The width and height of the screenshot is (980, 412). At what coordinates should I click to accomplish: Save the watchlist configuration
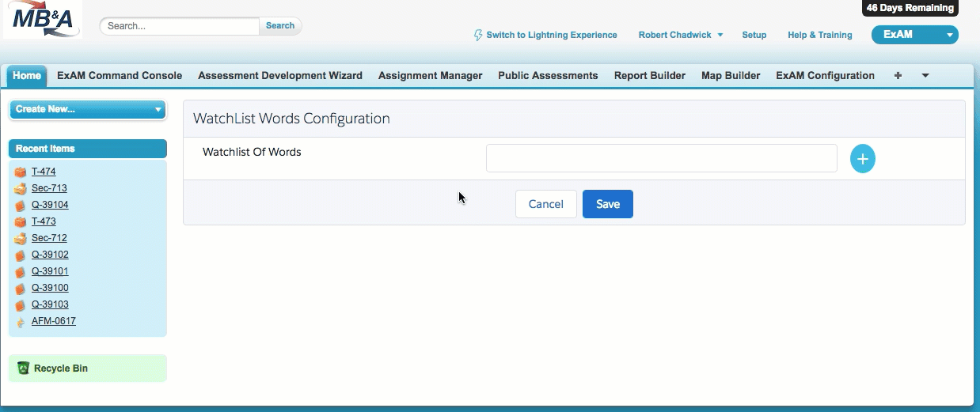[608, 204]
